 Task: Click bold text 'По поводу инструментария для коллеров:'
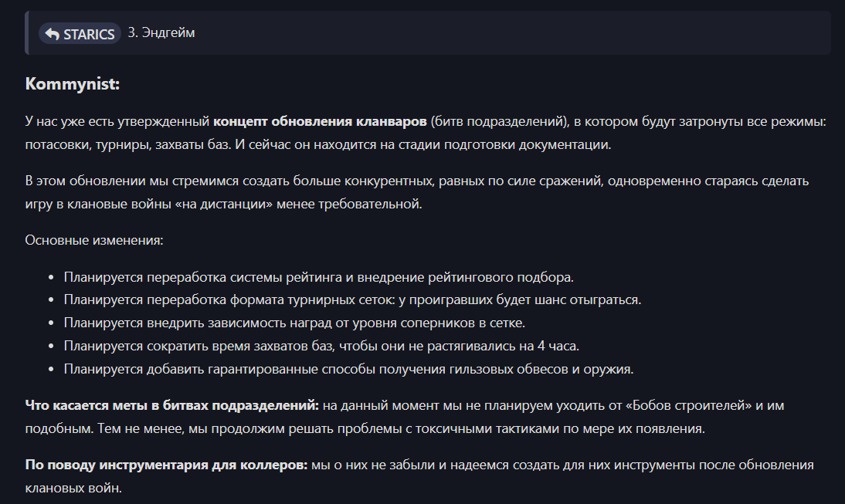(166, 465)
